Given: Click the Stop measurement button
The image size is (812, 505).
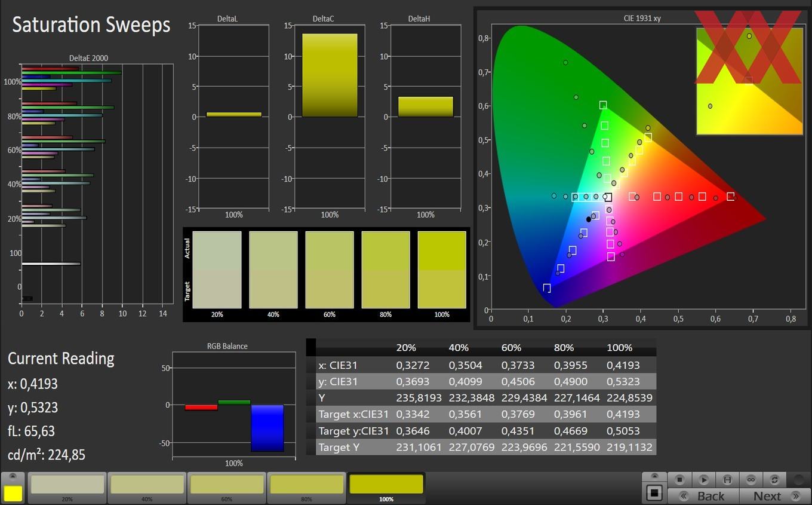Looking at the screenshot, I should click(679, 479).
